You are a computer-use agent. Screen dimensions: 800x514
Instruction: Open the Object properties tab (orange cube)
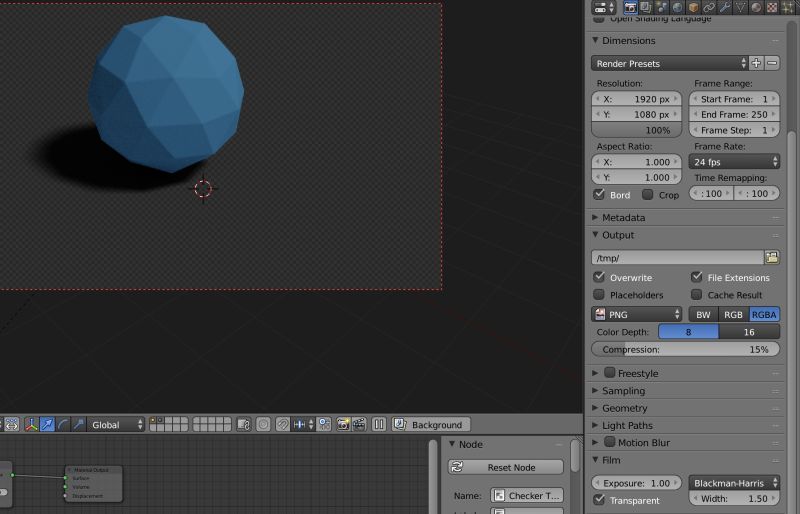(x=693, y=7)
